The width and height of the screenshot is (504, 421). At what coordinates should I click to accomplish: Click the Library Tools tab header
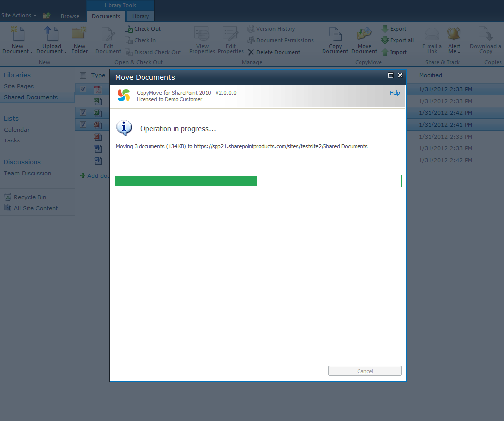(x=120, y=5)
